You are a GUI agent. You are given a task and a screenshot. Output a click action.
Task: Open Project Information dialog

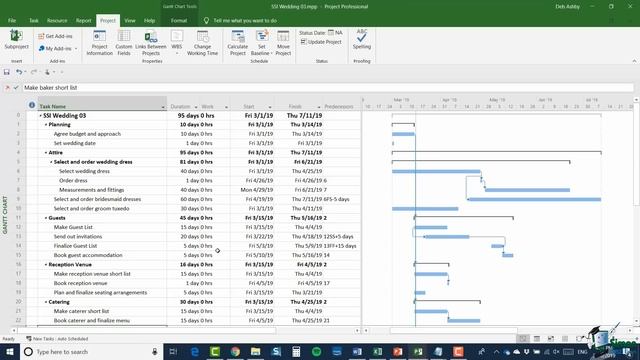[x=99, y=43]
